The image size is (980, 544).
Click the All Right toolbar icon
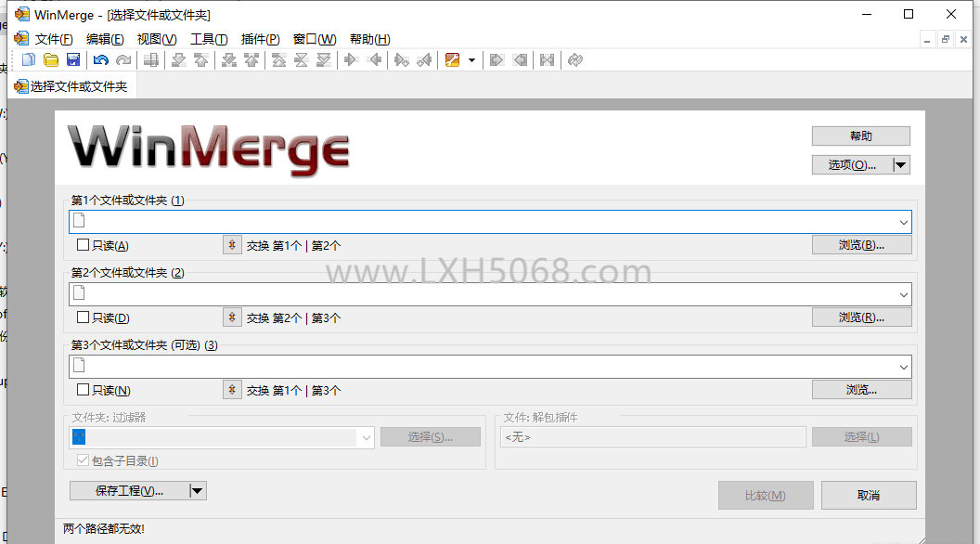click(496, 60)
